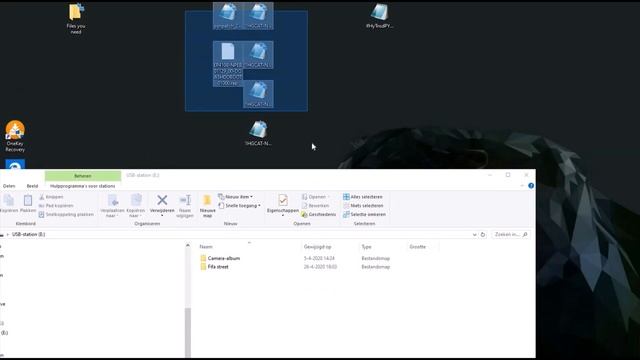Select the (E:) drive in navigation pane

[x=4, y=333]
